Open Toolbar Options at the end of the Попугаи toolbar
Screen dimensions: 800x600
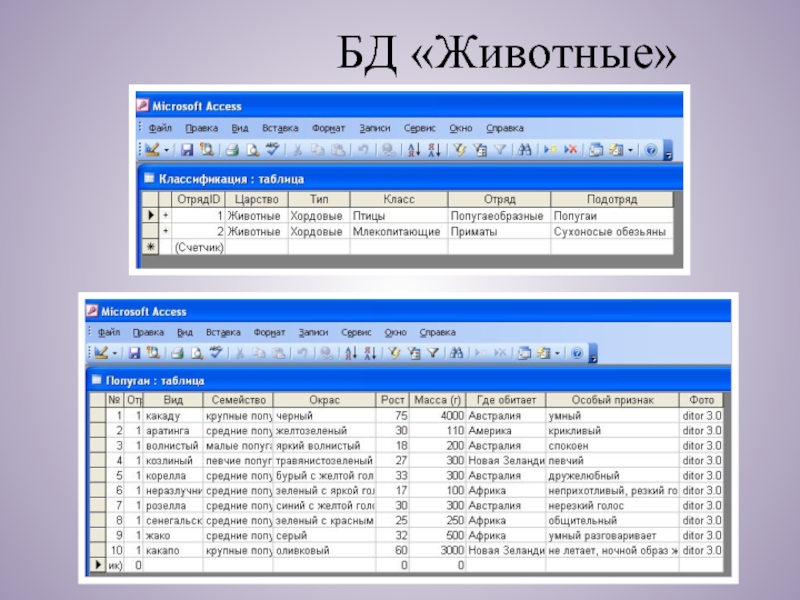tap(593, 354)
